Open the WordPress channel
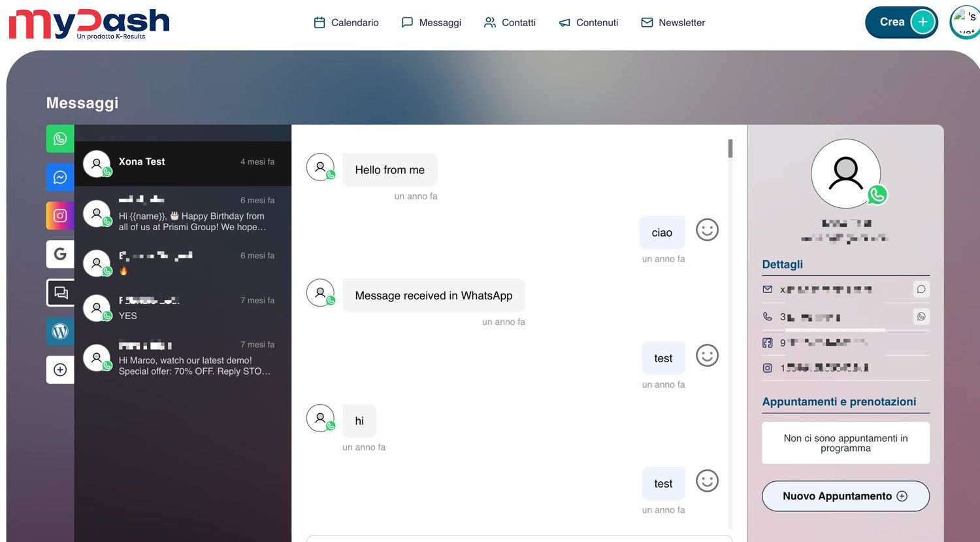The image size is (980, 542). click(60, 331)
